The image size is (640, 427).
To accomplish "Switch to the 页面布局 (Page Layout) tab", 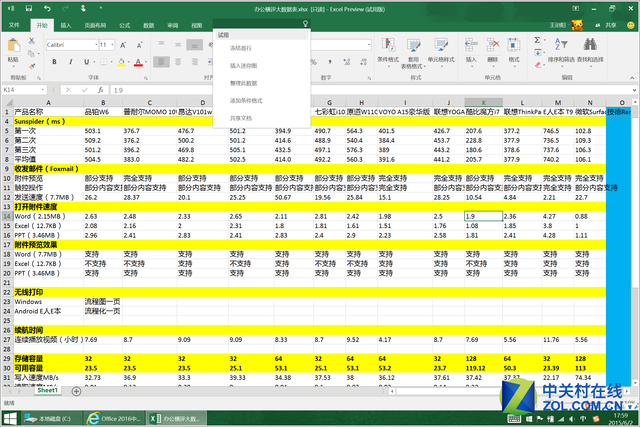I will point(95,25).
